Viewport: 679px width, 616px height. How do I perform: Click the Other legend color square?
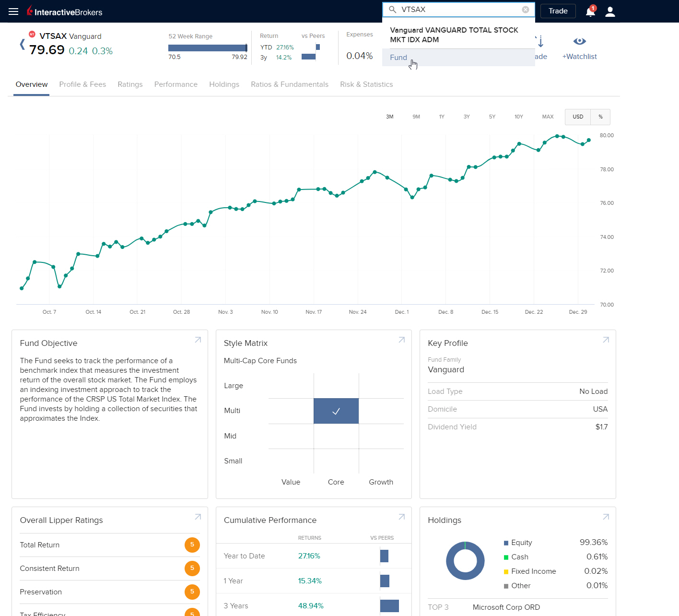pyautogui.click(x=506, y=586)
